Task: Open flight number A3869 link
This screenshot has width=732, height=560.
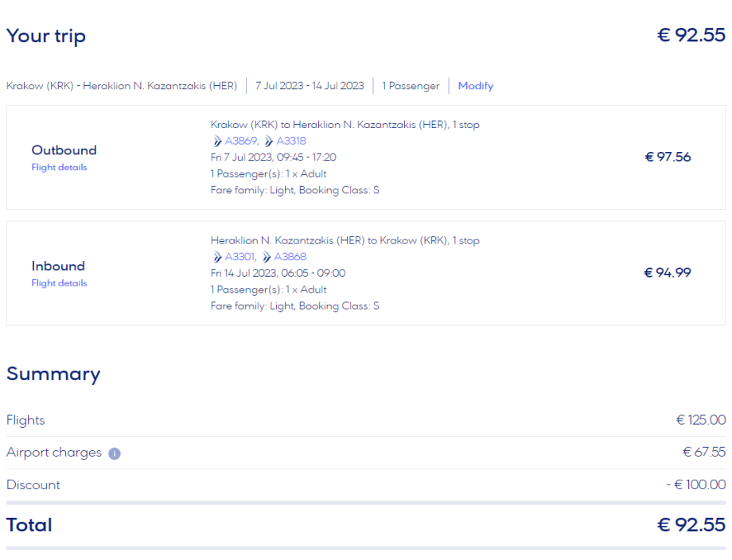Action: [x=242, y=142]
